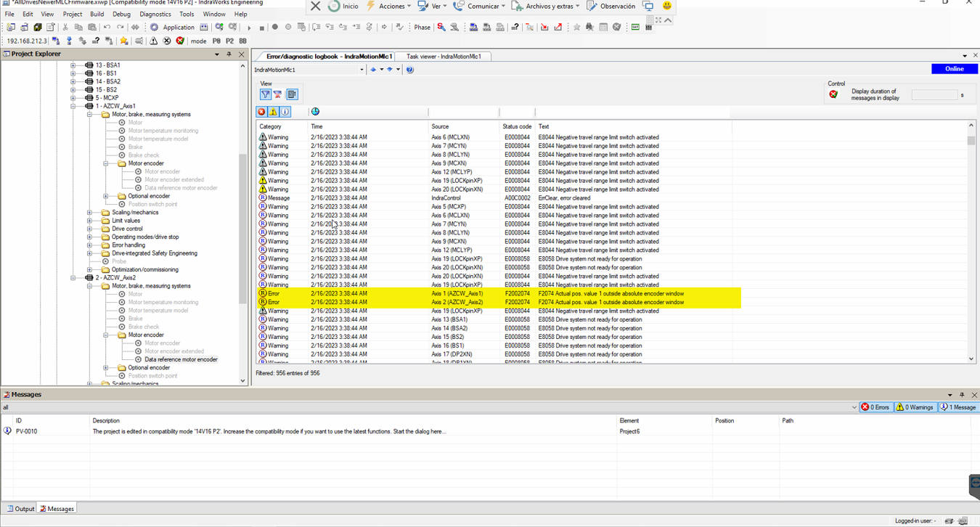The image size is (980, 527).
Task: Switch to the Output tab
Action: pos(20,509)
